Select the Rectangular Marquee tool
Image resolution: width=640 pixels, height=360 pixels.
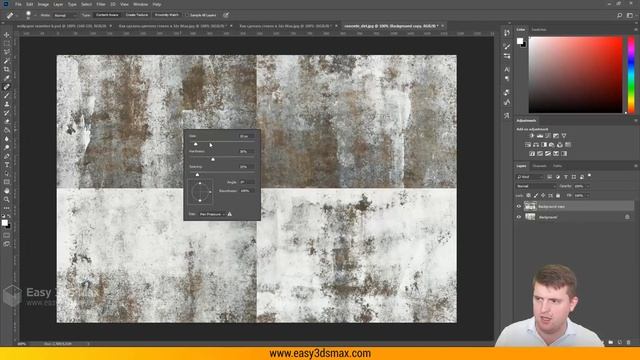(x=7, y=44)
